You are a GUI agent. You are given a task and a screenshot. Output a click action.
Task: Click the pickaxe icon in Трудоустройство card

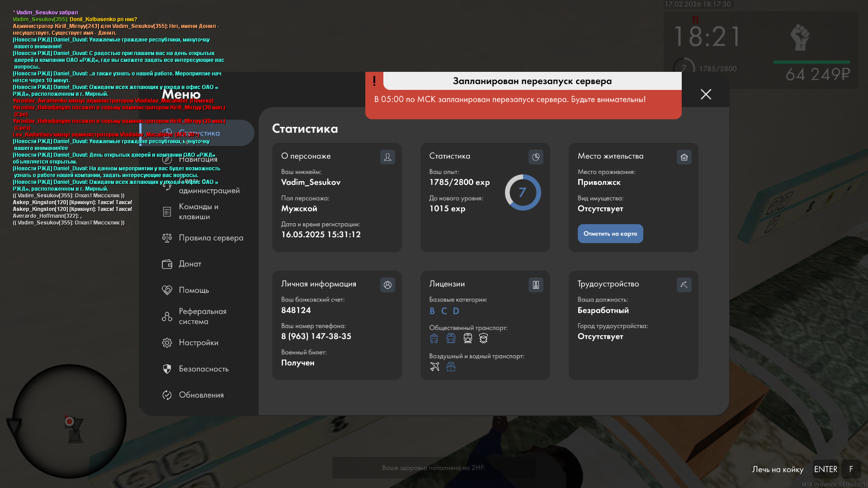click(x=684, y=285)
